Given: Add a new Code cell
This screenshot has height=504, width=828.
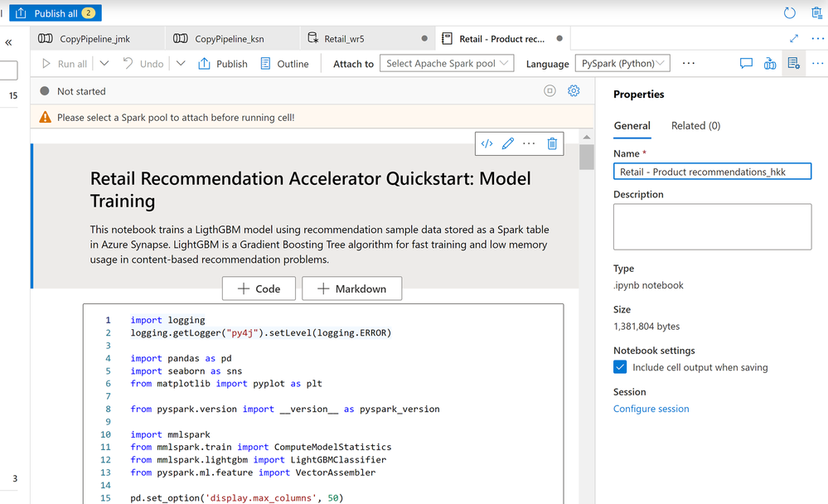Looking at the screenshot, I should click(259, 289).
